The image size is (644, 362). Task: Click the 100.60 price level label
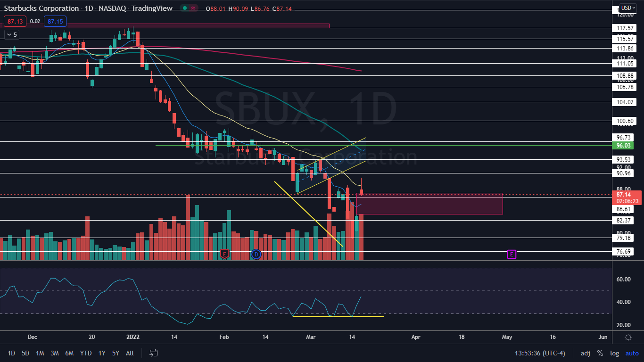click(x=624, y=121)
